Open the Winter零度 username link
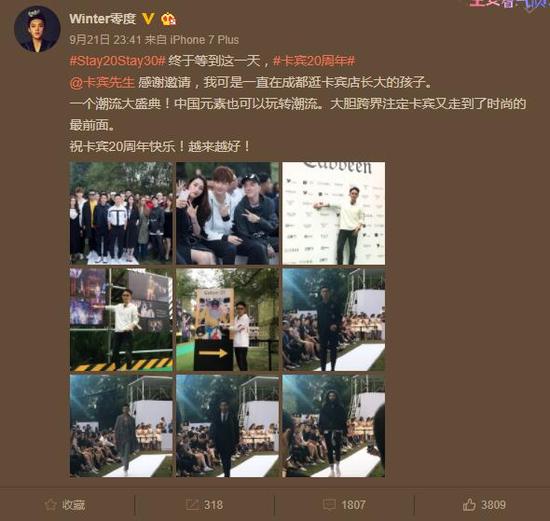 click(x=102, y=19)
